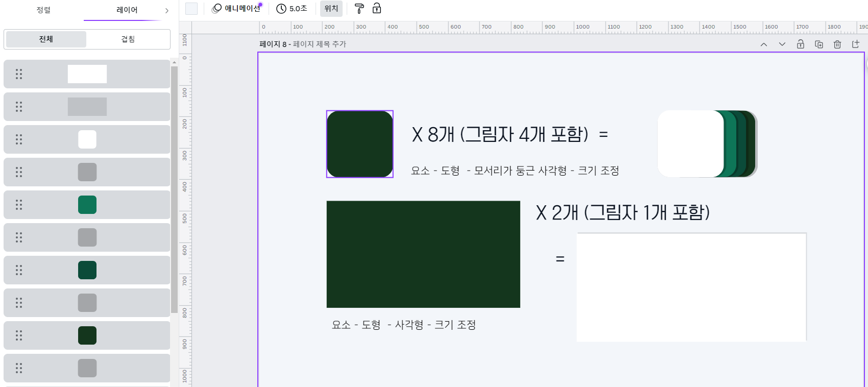Select the darkest green rounded square layer
The image size is (868, 387).
(x=87, y=335)
